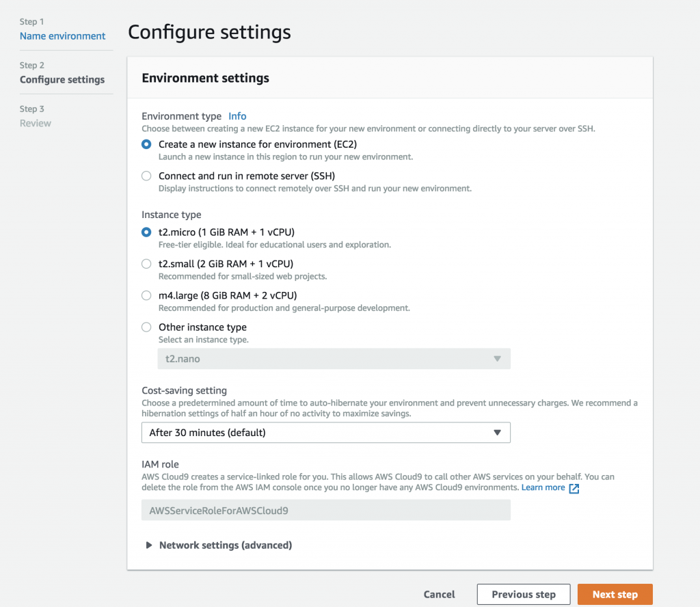Click the Previous step button
700x607 pixels.
(524, 595)
